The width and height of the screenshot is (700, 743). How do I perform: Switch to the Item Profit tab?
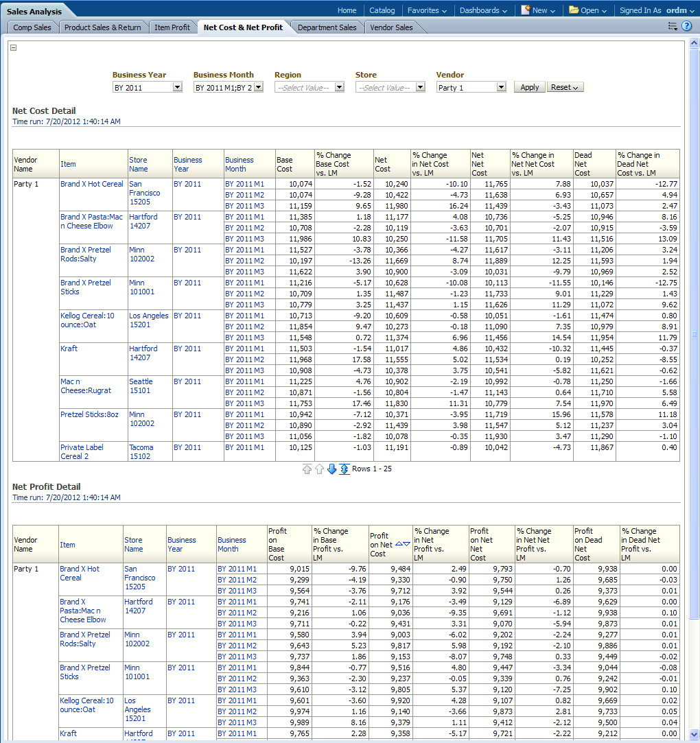click(172, 27)
